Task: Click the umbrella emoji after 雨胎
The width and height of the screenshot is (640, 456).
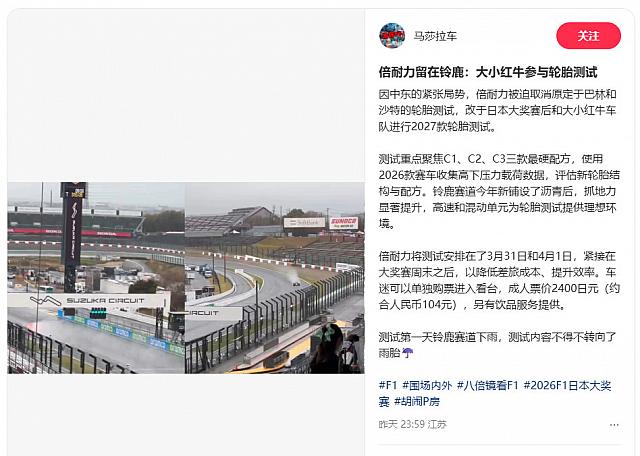Action: pyautogui.click(x=407, y=353)
